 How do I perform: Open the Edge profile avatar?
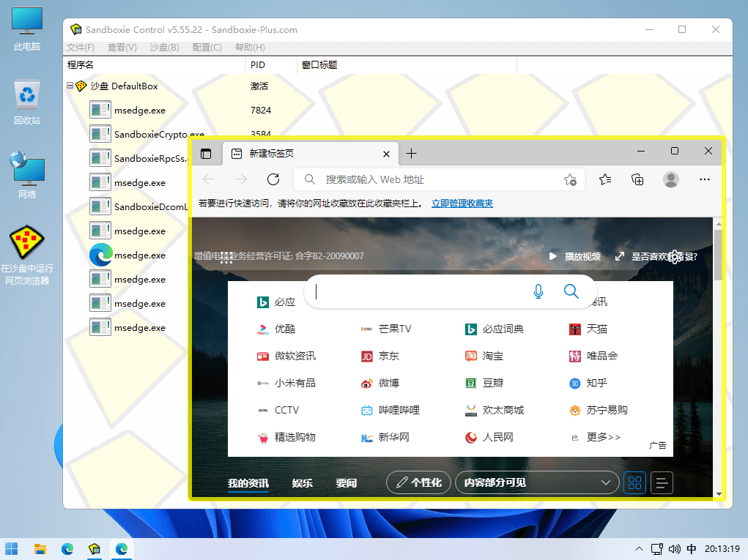(671, 179)
